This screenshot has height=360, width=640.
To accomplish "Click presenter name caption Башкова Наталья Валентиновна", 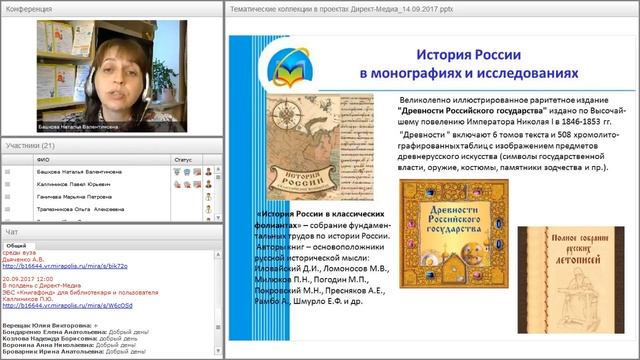I will pyautogui.click(x=78, y=127).
